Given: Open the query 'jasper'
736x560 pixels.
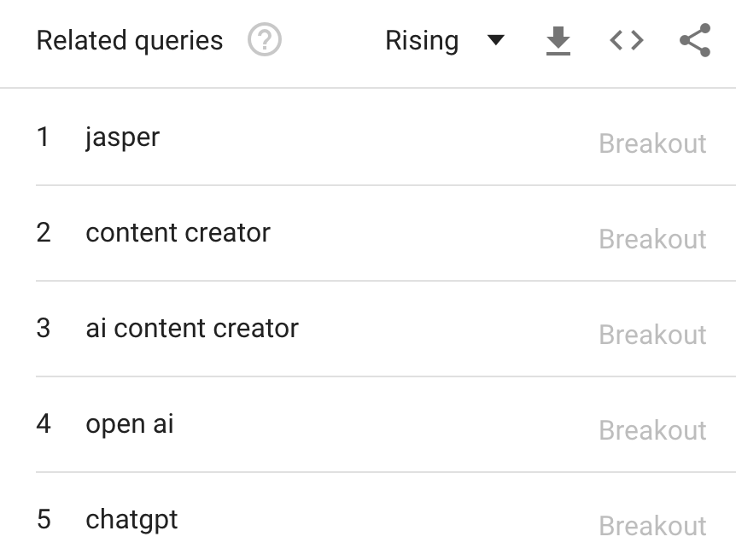Looking at the screenshot, I should pyautogui.click(x=122, y=137).
